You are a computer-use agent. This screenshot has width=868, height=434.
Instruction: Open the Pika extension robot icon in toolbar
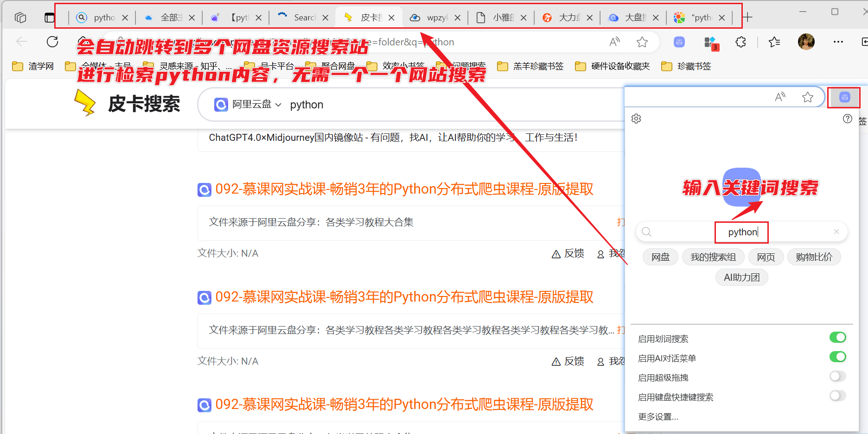[x=844, y=97]
